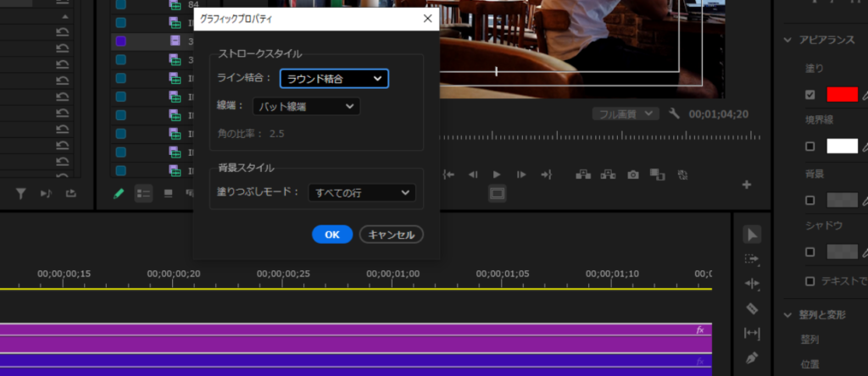The height and width of the screenshot is (376, 868).
Task: Select the Pen tool in the timeline toolbar
Action: tap(752, 357)
